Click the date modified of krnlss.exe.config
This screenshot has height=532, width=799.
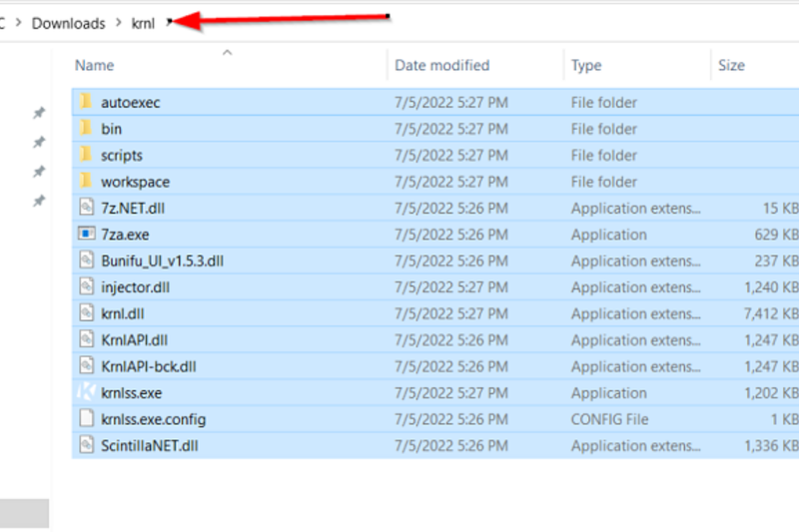pyautogui.click(x=451, y=419)
